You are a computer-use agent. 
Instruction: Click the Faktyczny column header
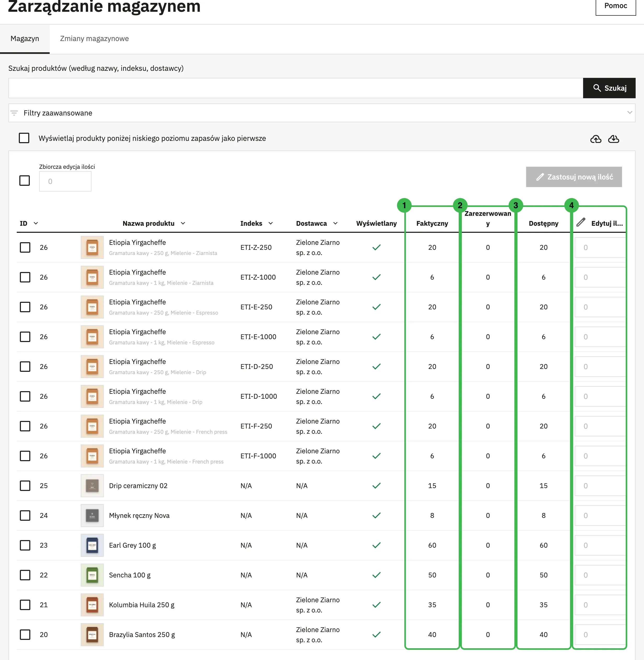[x=432, y=223]
